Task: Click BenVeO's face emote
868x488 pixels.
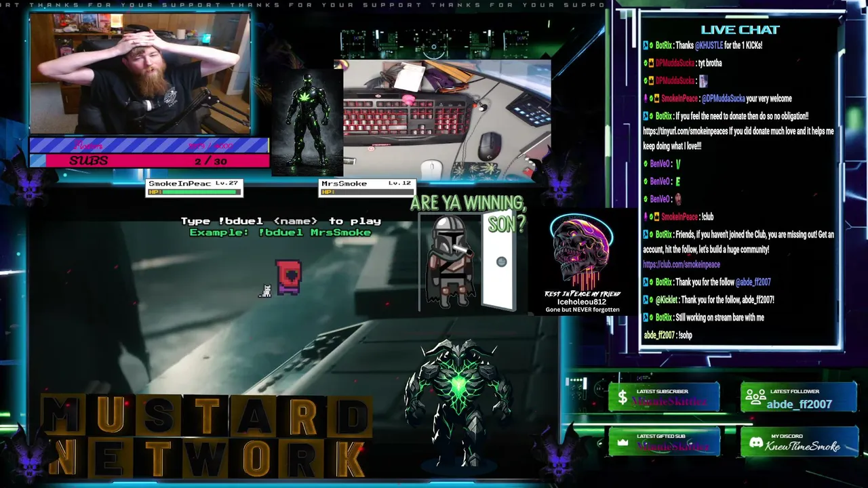Action: coord(678,199)
